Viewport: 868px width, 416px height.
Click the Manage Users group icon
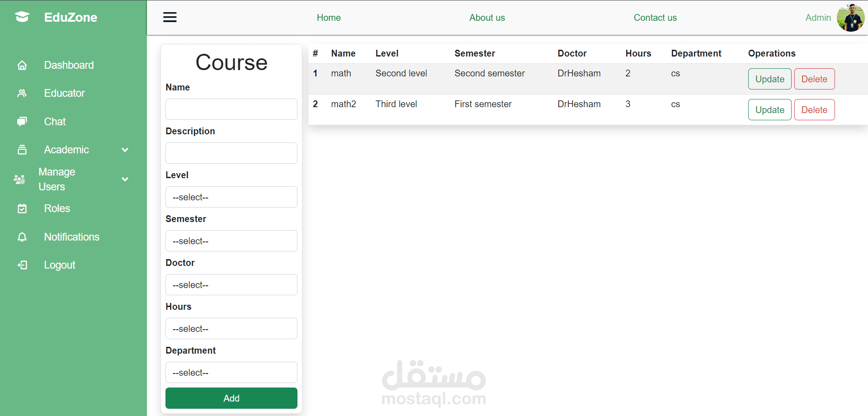point(19,180)
